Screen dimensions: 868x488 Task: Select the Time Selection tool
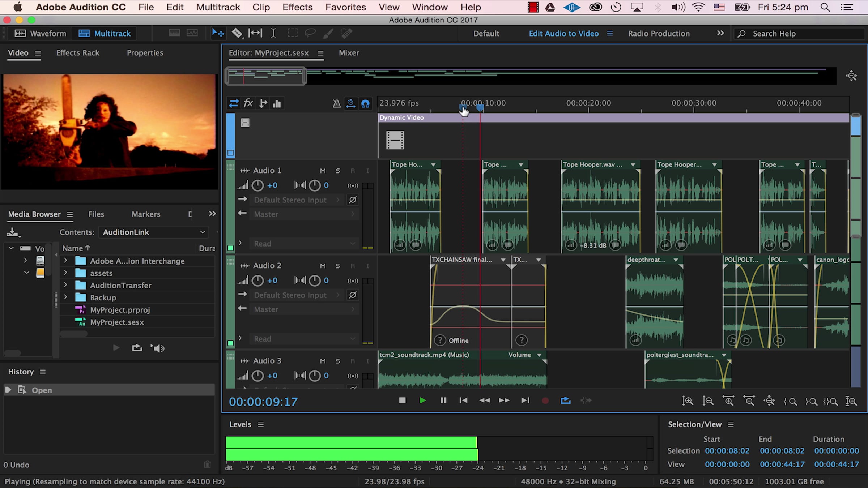[x=273, y=33]
